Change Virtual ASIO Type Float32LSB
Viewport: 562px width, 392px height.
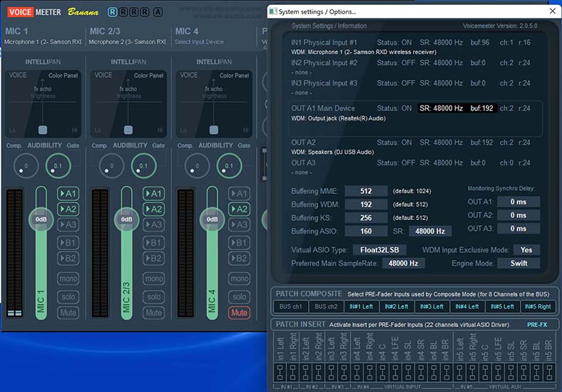pyautogui.click(x=379, y=249)
